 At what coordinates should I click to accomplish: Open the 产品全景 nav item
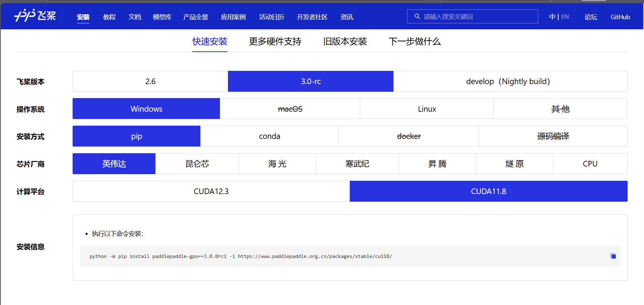195,17
